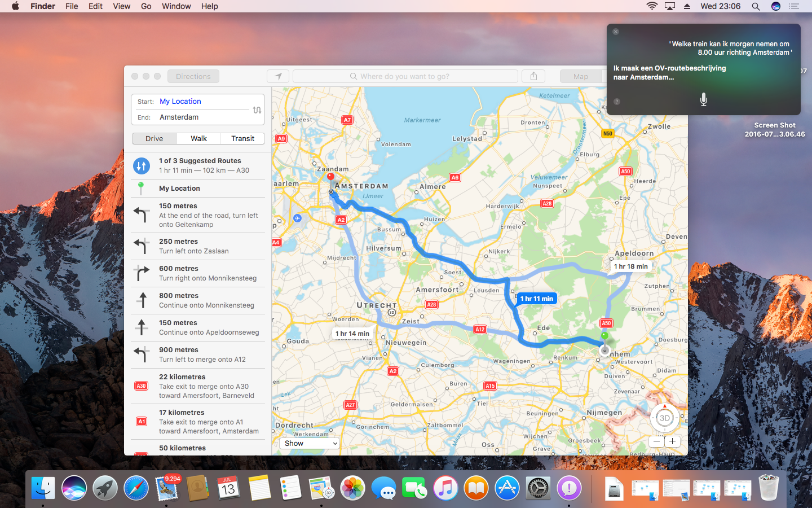Select step 'Turn left onto Zaslaan'
812x508 pixels.
point(198,247)
